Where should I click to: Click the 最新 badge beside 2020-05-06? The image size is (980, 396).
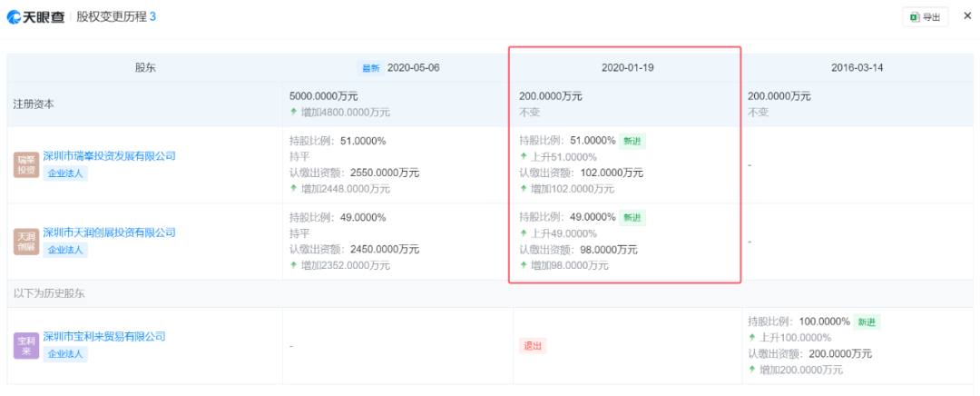(x=369, y=68)
